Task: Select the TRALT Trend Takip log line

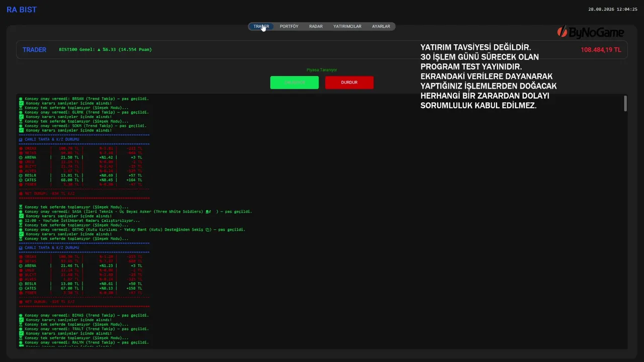Action: [84, 329]
